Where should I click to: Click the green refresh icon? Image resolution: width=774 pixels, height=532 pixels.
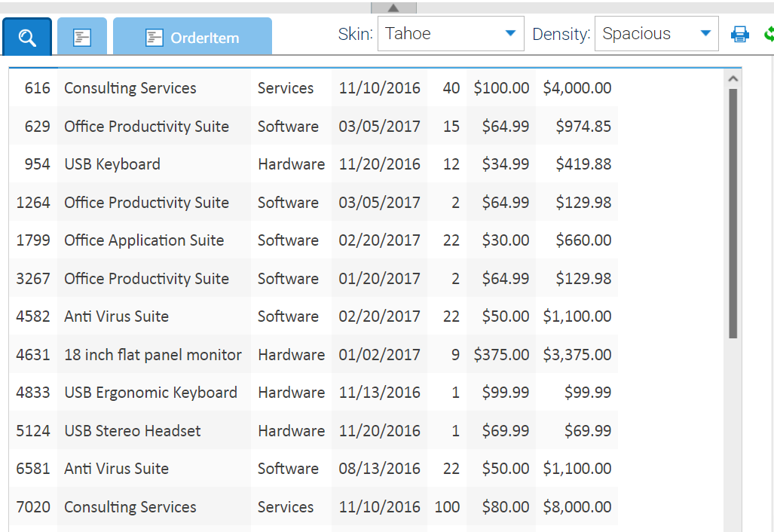tap(768, 34)
